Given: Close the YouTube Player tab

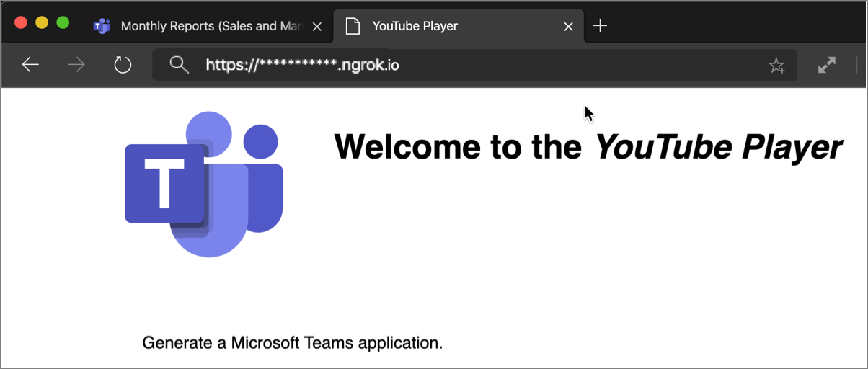Looking at the screenshot, I should 568,27.
